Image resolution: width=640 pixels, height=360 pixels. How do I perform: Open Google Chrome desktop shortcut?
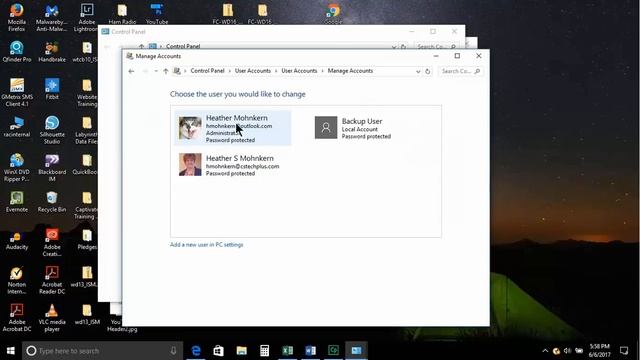[x=333, y=13]
